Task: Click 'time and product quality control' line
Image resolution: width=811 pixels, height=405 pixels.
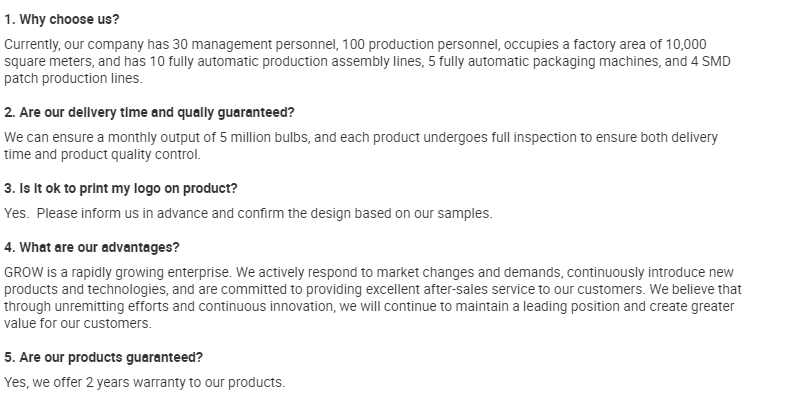Action: click(102, 154)
